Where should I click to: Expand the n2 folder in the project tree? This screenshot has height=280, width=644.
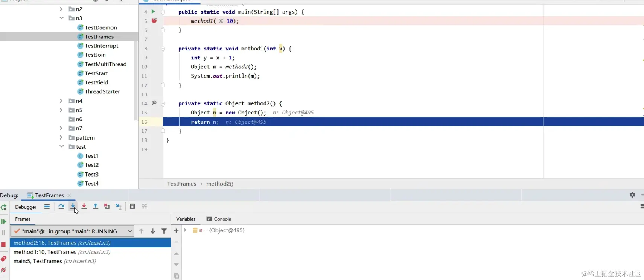pos(61,9)
